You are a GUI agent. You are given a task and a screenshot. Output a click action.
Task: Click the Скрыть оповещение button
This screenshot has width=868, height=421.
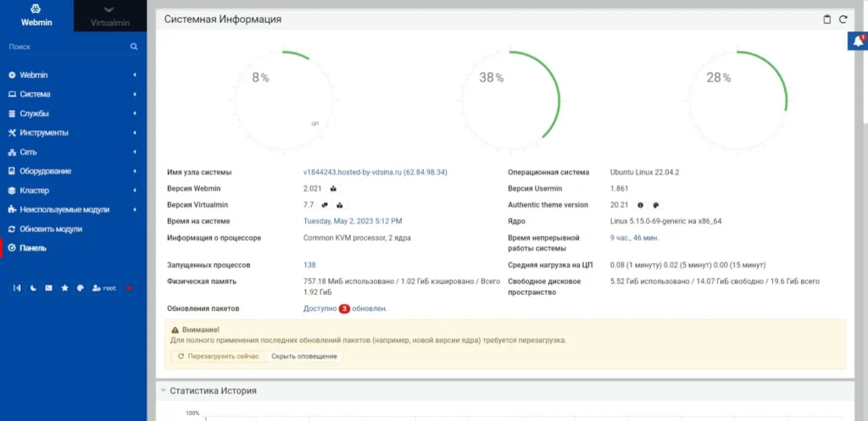[304, 357]
